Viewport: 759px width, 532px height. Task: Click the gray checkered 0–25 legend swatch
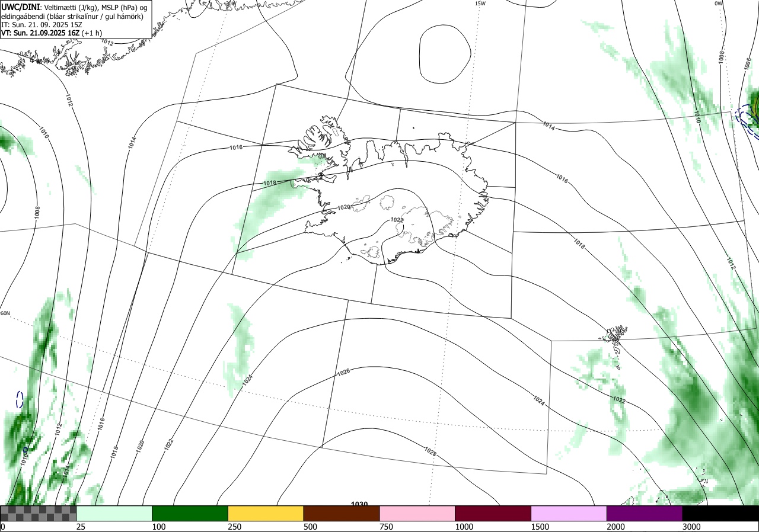tap(39, 513)
